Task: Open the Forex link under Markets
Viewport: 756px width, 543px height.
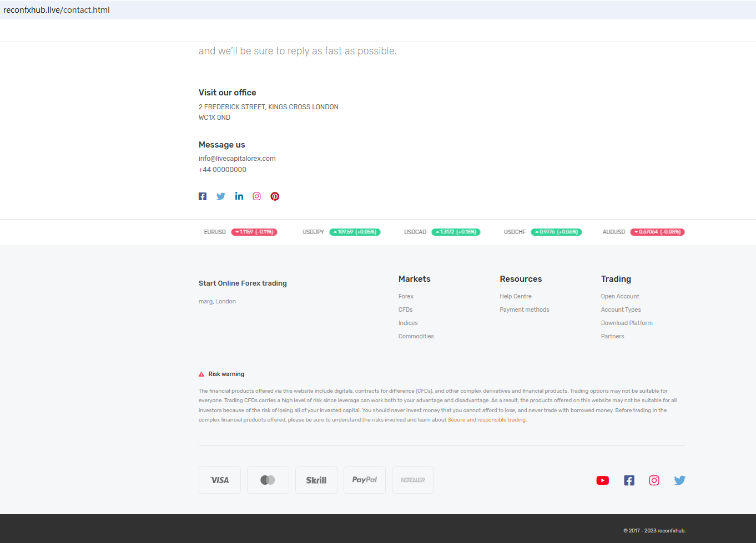Action: pos(406,297)
